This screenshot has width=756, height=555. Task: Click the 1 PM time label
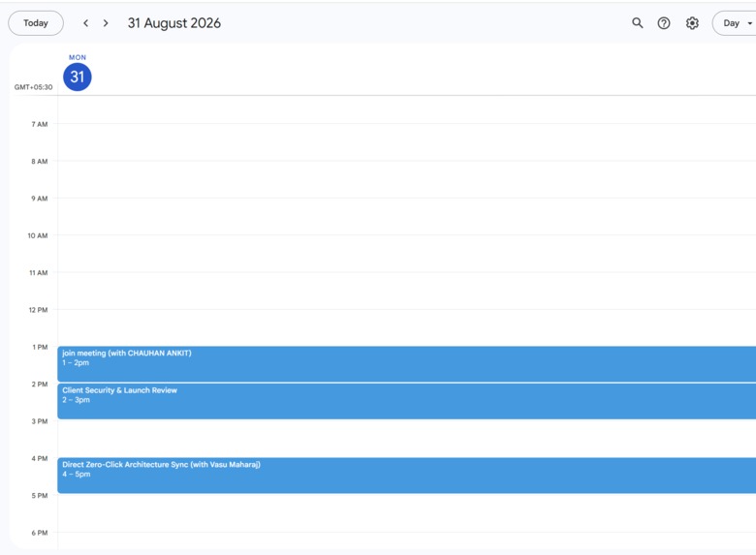[x=40, y=347]
